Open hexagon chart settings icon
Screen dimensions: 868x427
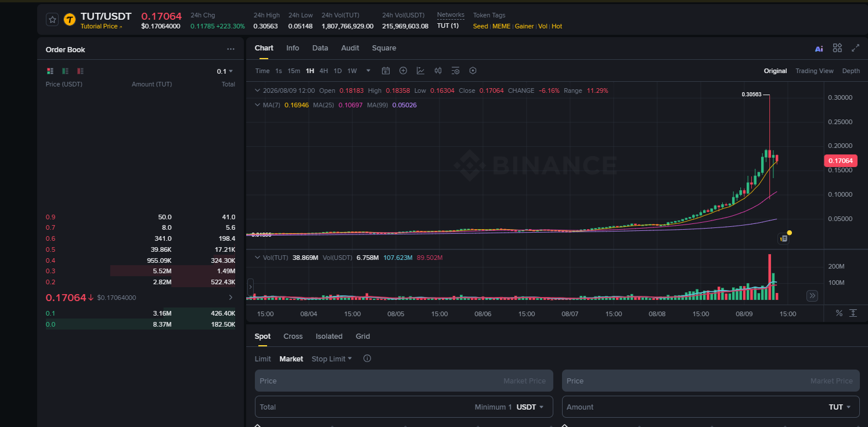[473, 71]
